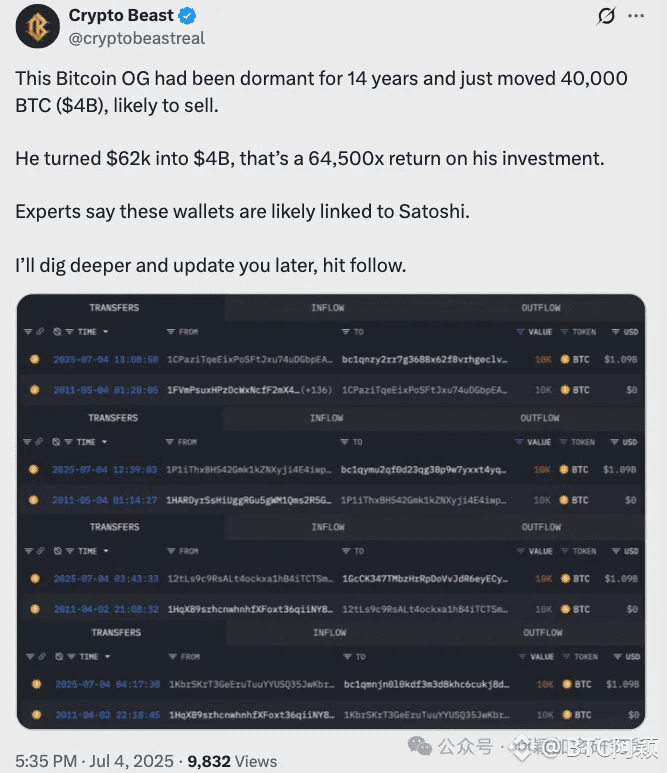
Task: Click the 9,832 Views count
Action: click(x=232, y=761)
